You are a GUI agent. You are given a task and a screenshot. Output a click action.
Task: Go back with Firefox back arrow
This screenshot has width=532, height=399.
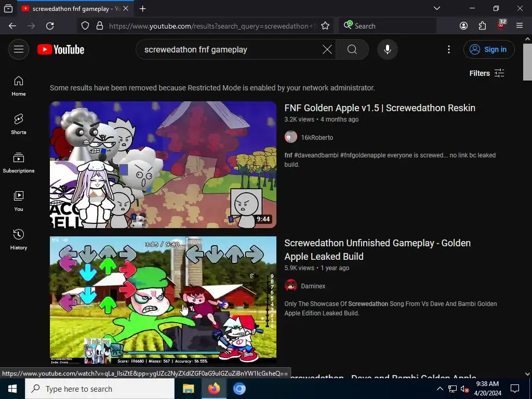point(12,26)
